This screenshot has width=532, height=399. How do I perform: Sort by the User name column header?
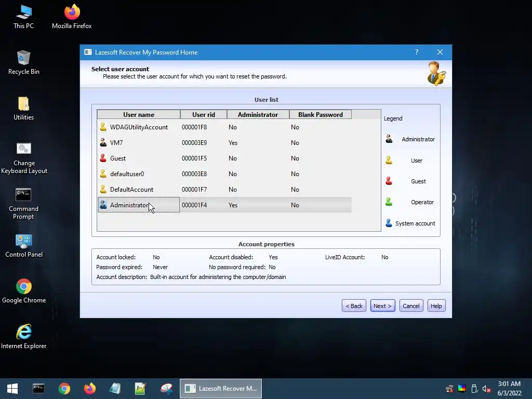[x=139, y=114]
